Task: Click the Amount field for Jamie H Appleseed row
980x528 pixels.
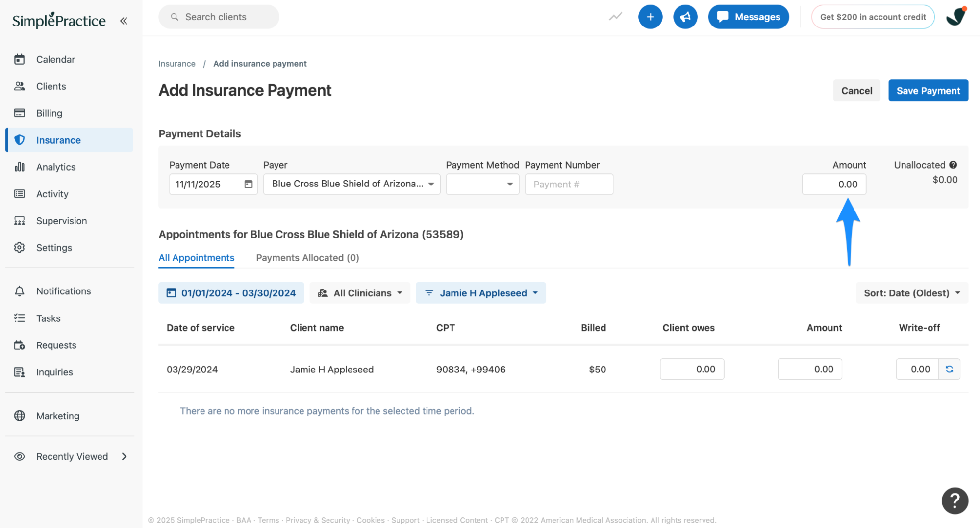Action: pyautogui.click(x=809, y=369)
